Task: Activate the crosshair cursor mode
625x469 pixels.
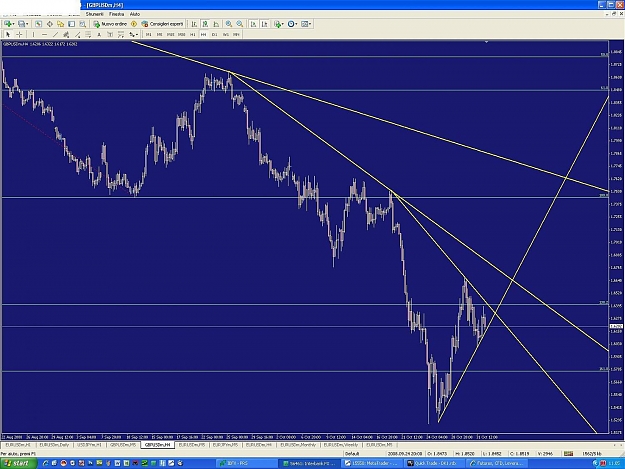Action: pos(19,35)
